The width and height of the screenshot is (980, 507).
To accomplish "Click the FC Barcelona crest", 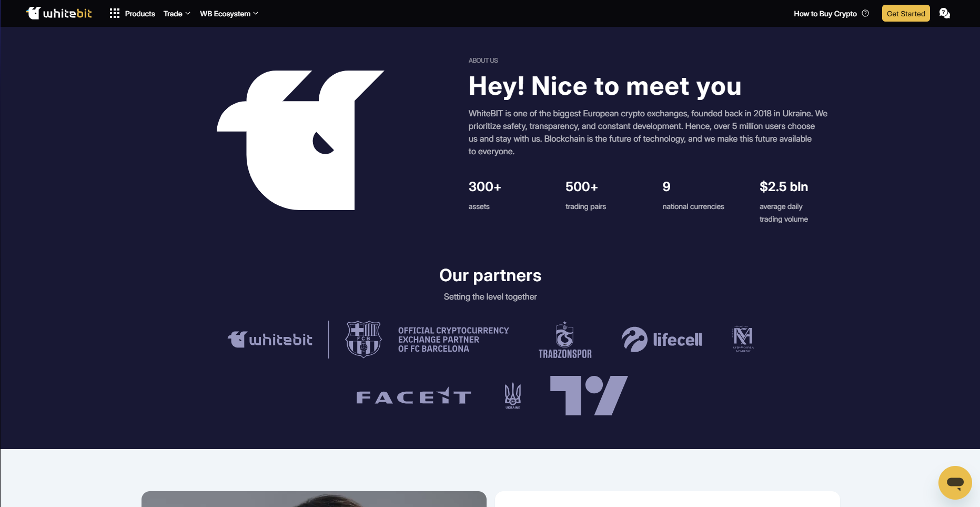I will click(363, 339).
